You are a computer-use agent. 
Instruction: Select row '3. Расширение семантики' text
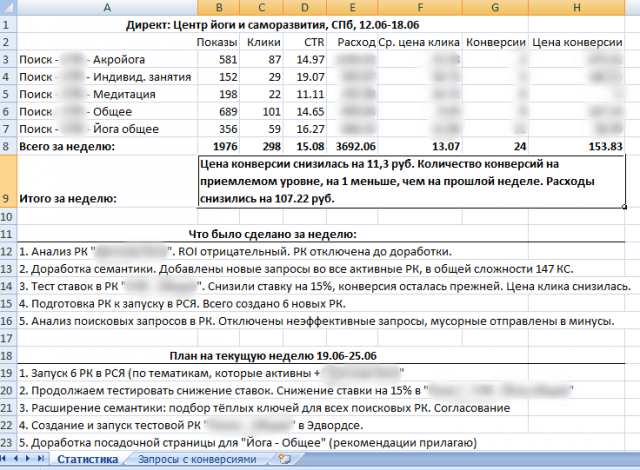pos(264,408)
